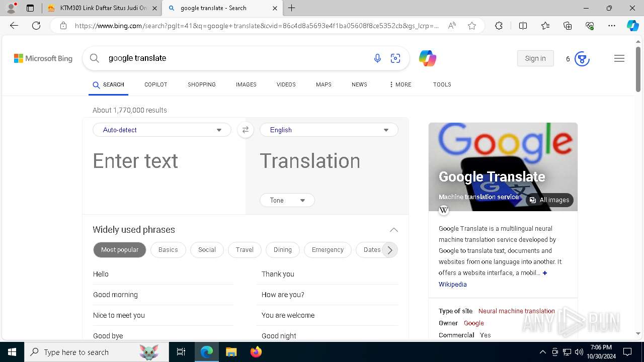Screen dimensions: 644x362
Task: Switch to MAPS search tab
Action: 324,84
